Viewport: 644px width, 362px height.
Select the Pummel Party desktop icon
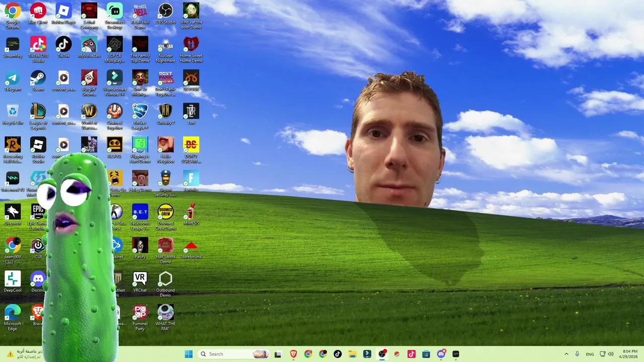140,318
